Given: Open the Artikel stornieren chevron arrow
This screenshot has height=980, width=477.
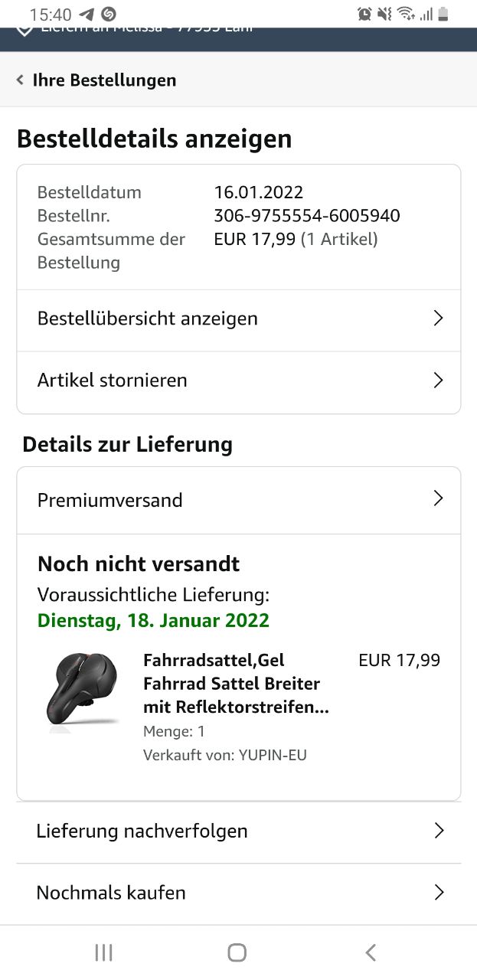Looking at the screenshot, I should [438, 381].
